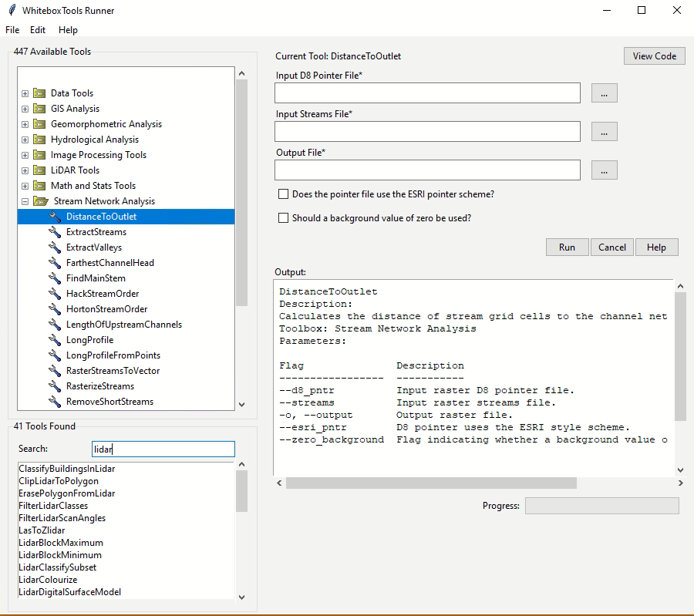Open the View Code button
The image size is (694, 616).
[x=655, y=56]
